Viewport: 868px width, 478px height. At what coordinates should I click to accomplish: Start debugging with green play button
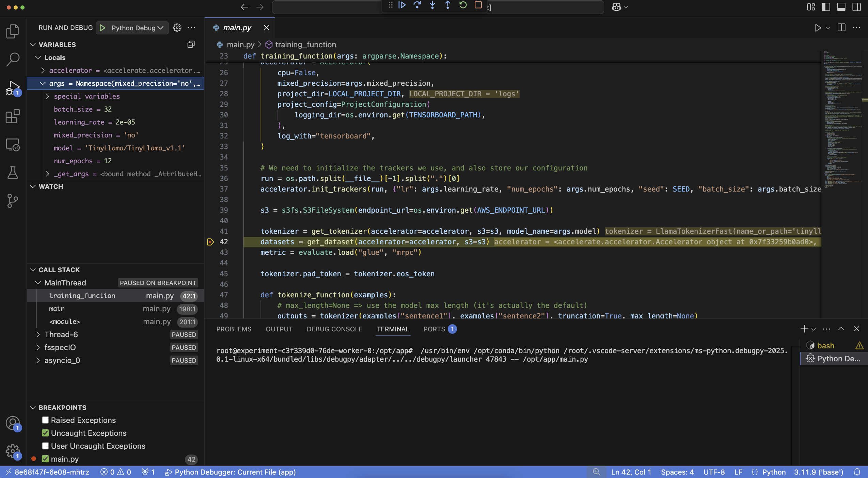[x=102, y=28]
